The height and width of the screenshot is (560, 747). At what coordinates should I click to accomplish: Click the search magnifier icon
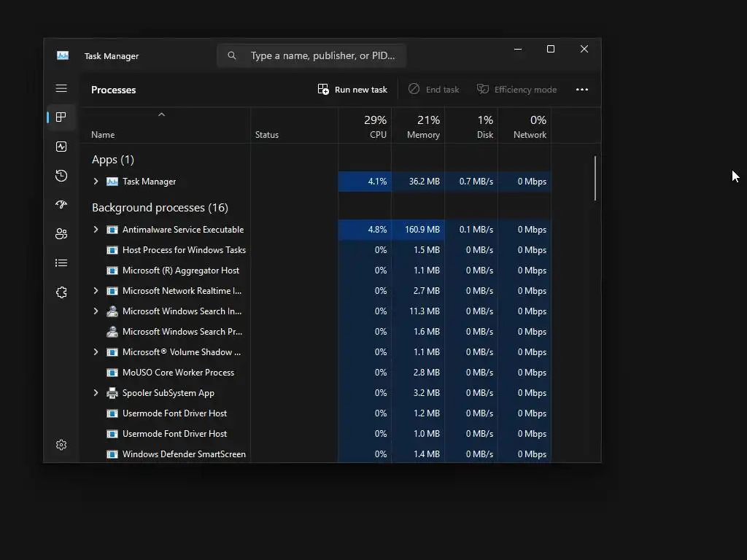pyautogui.click(x=231, y=55)
